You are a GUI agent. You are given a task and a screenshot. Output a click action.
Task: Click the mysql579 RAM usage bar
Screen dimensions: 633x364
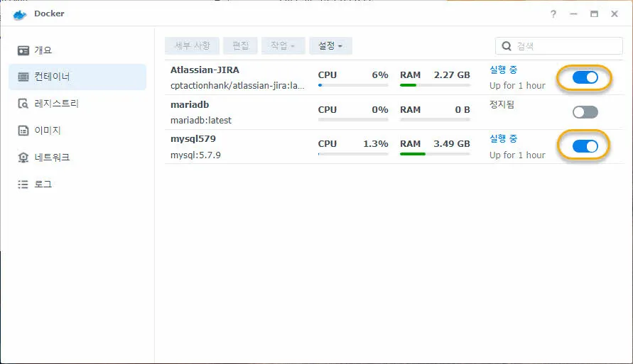coord(435,154)
